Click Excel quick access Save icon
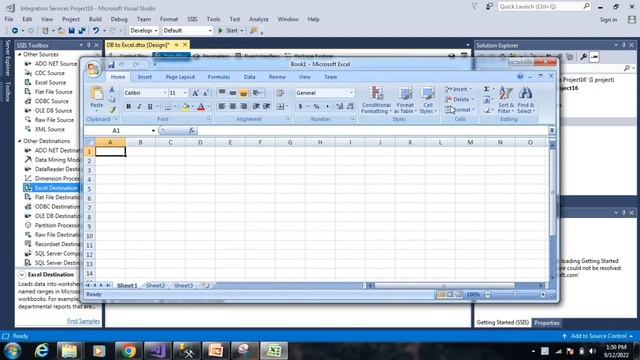This screenshot has height=360, width=640. [111, 64]
